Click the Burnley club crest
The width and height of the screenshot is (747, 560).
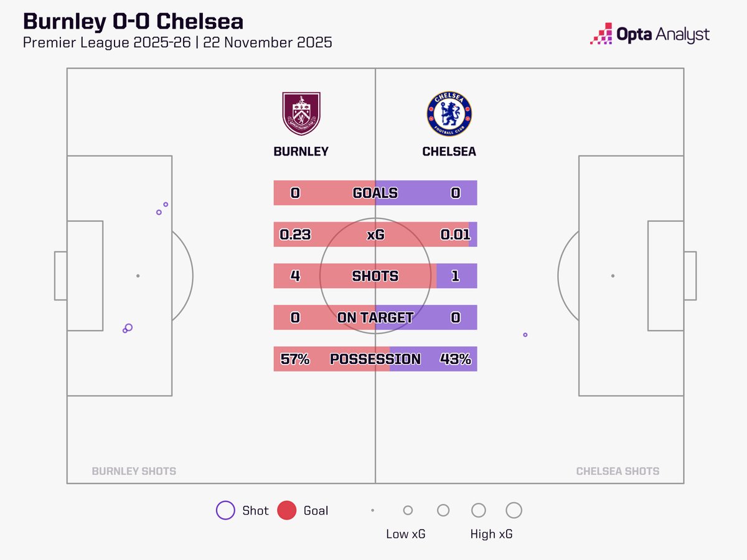click(301, 114)
